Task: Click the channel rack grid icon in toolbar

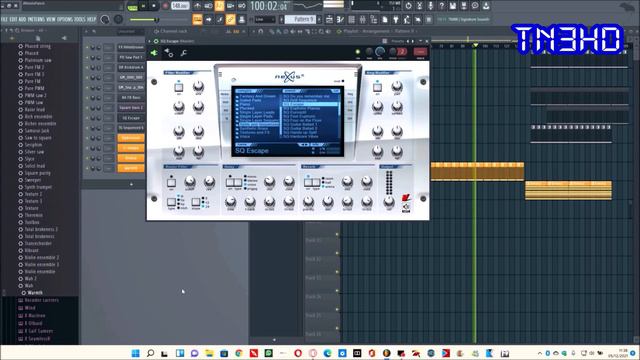Action: (351, 19)
